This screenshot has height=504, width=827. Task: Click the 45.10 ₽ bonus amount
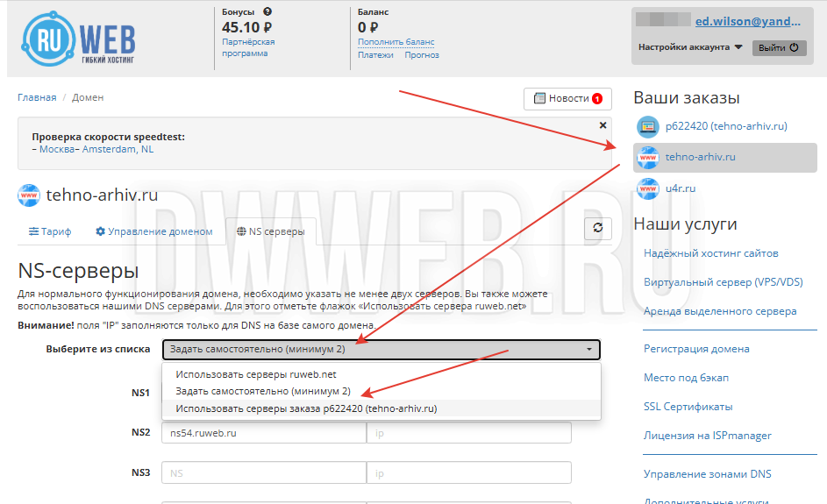[246, 27]
